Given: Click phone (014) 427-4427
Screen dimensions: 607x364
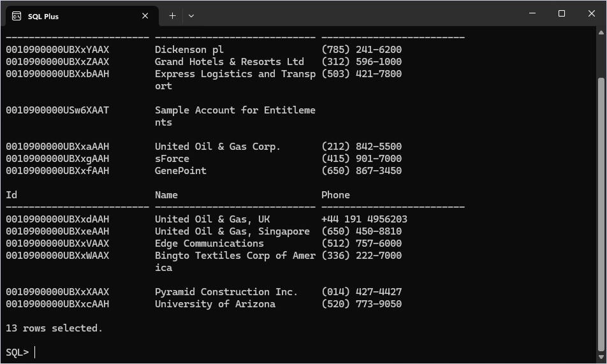Looking at the screenshot, I should (x=362, y=291).
